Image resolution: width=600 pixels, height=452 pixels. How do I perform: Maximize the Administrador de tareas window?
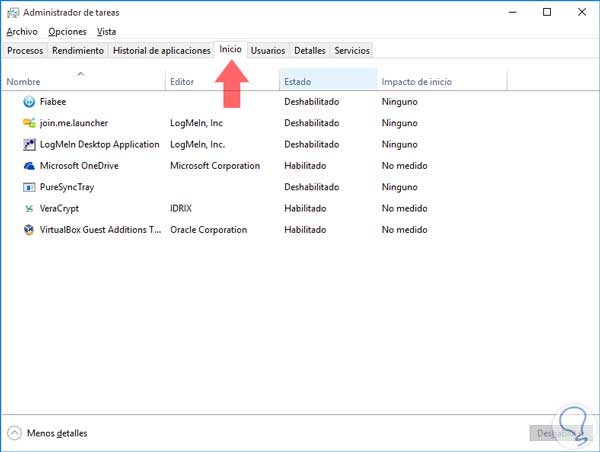(547, 12)
